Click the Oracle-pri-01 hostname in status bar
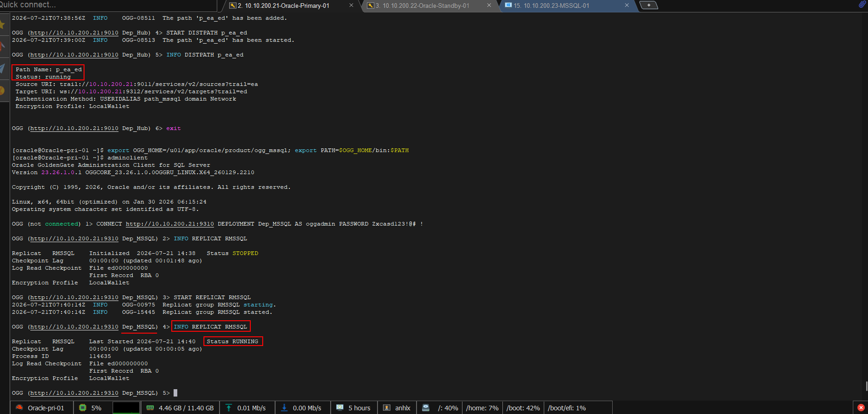Viewport: 868px width, 414px height. [46, 408]
